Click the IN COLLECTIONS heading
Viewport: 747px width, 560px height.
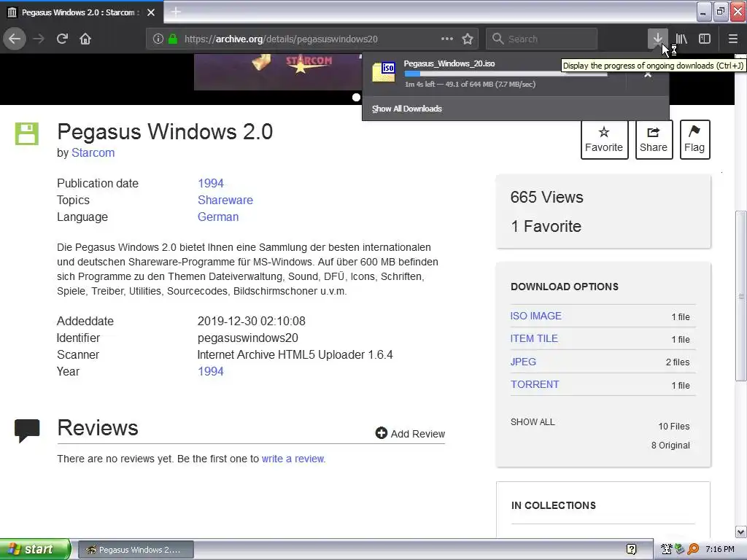coord(554,505)
